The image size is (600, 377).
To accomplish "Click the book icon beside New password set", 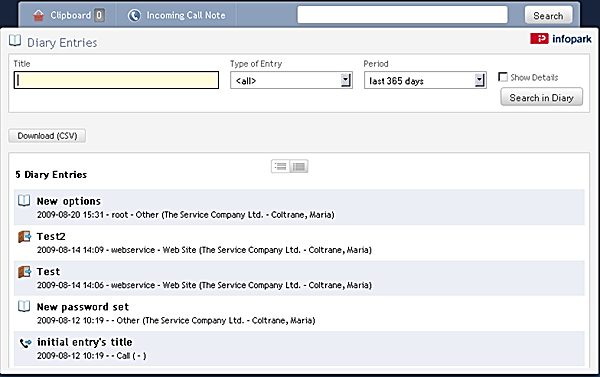I will point(24,306).
